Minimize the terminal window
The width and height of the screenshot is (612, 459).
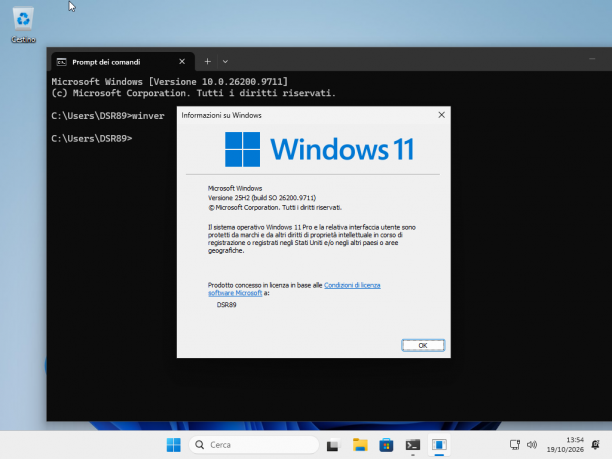tap(592, 59)
